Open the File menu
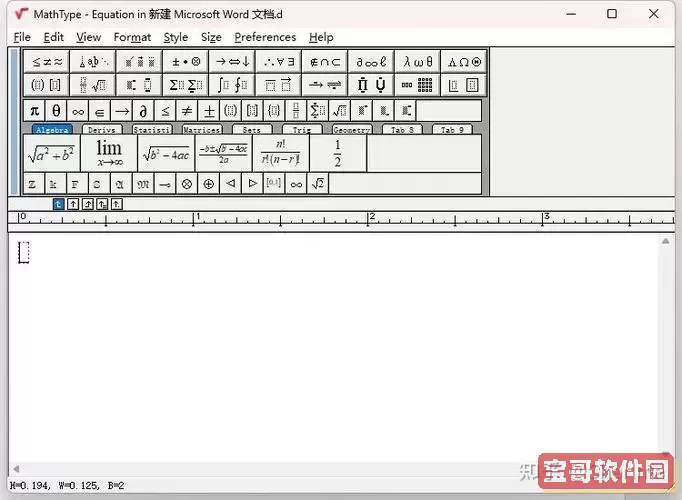 pos(22,37)
